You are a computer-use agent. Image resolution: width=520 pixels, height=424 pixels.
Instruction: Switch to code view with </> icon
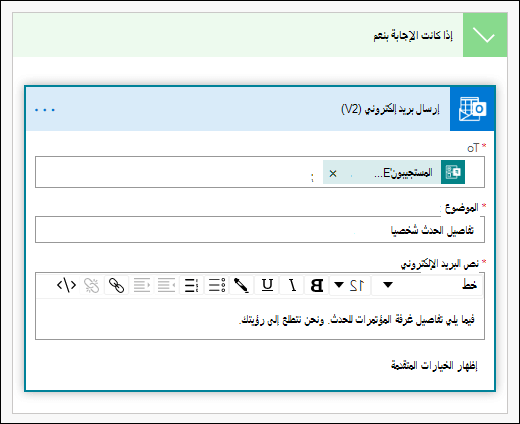(66, 285)
